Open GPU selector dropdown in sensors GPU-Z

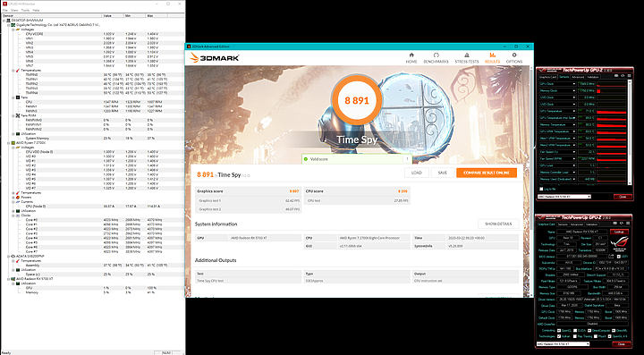[x=564, y=197]
